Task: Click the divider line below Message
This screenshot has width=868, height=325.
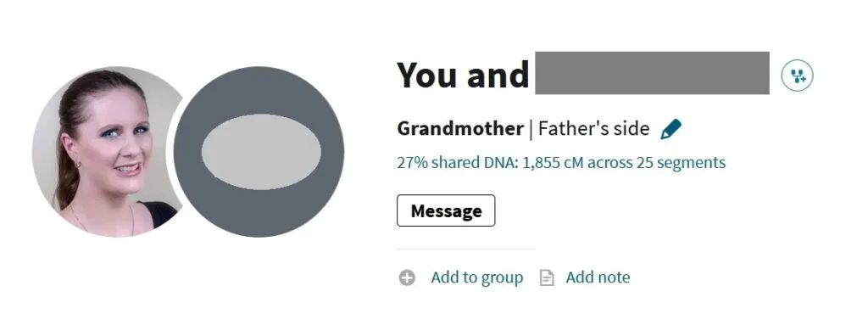Action: (466, 249)
